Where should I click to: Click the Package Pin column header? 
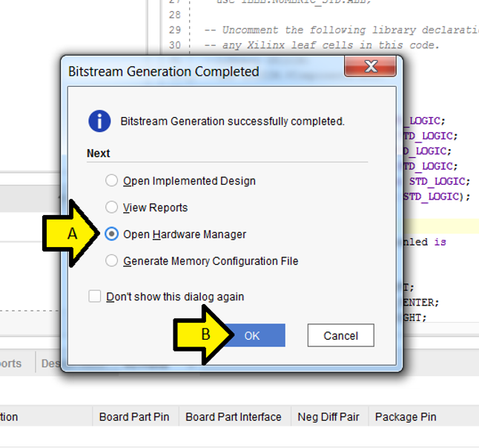405,417
